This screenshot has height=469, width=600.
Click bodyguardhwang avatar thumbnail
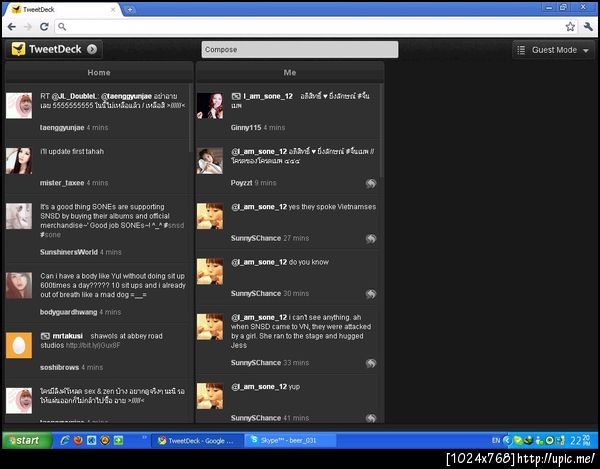(19, 285)
